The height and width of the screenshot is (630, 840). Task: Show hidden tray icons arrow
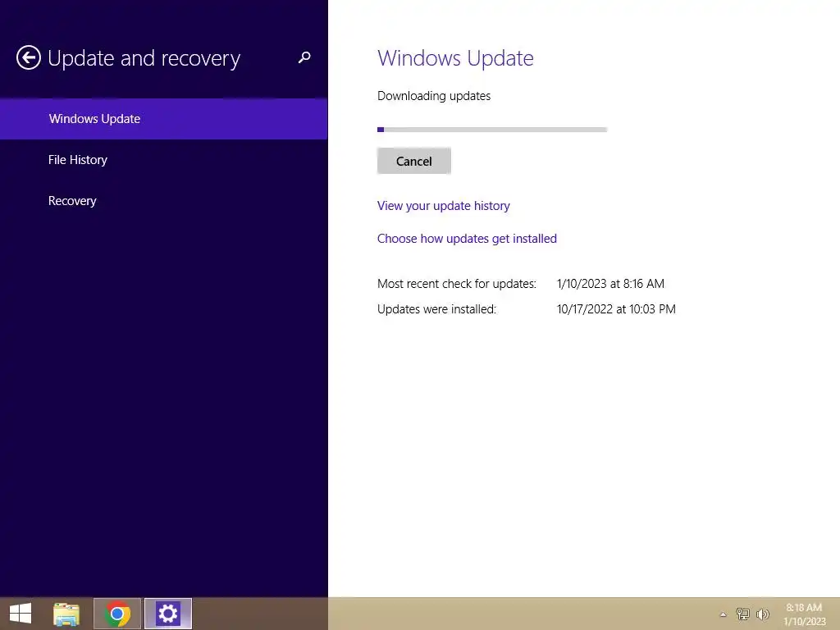click(723, 614)
